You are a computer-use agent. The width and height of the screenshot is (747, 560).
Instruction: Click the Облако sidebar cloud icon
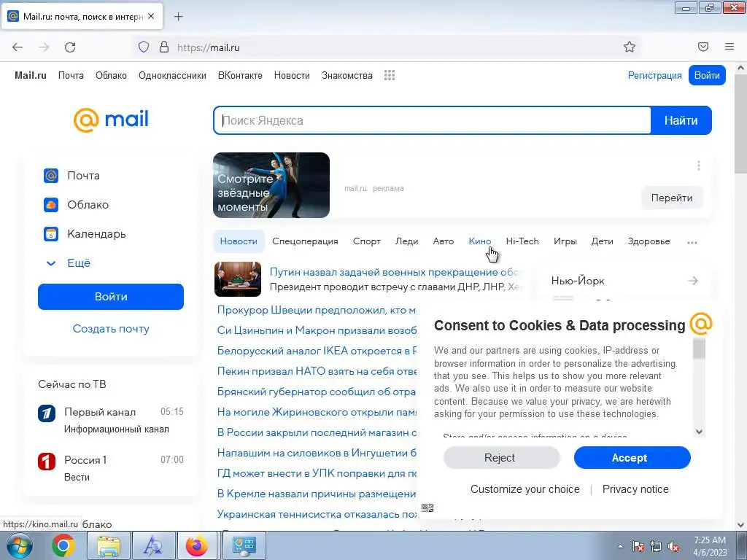(x=51, y=205)
